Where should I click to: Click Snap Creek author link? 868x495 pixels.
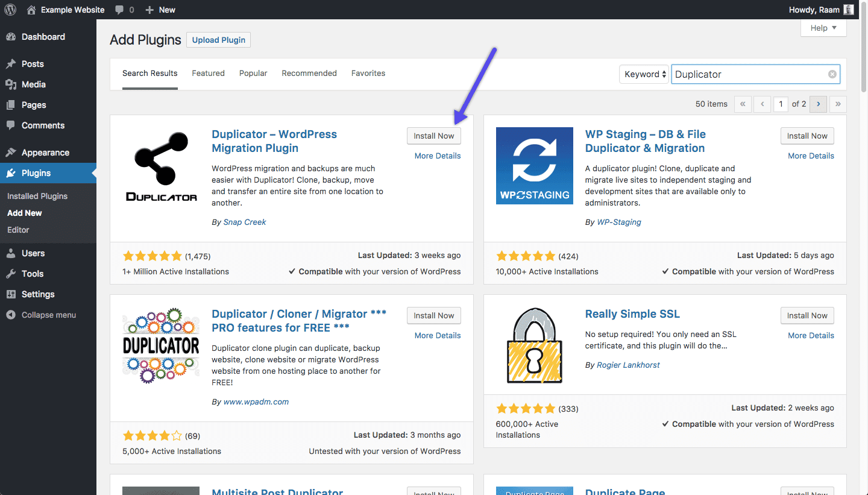click(x=245, y=222)
